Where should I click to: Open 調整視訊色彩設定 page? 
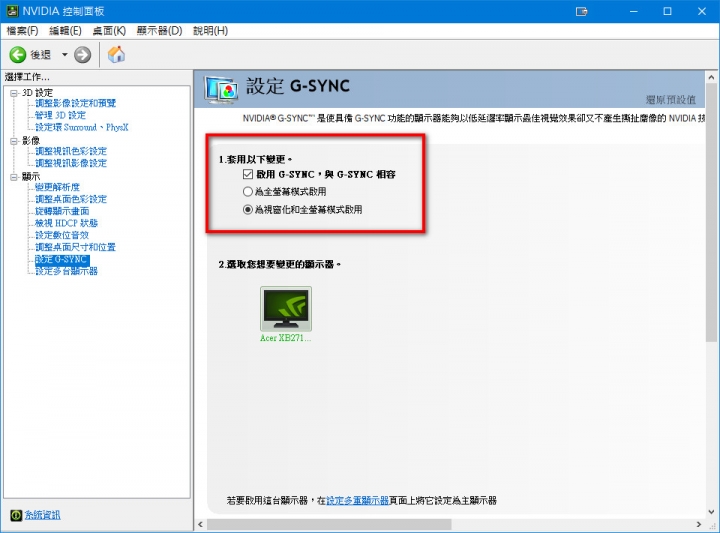(x=71, y=151)
